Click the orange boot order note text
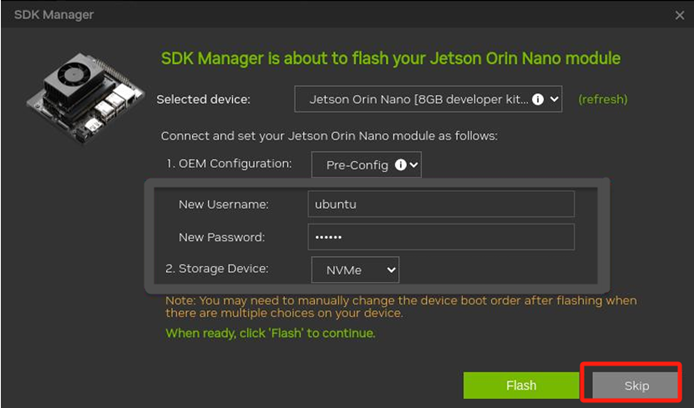 point(401,307)
